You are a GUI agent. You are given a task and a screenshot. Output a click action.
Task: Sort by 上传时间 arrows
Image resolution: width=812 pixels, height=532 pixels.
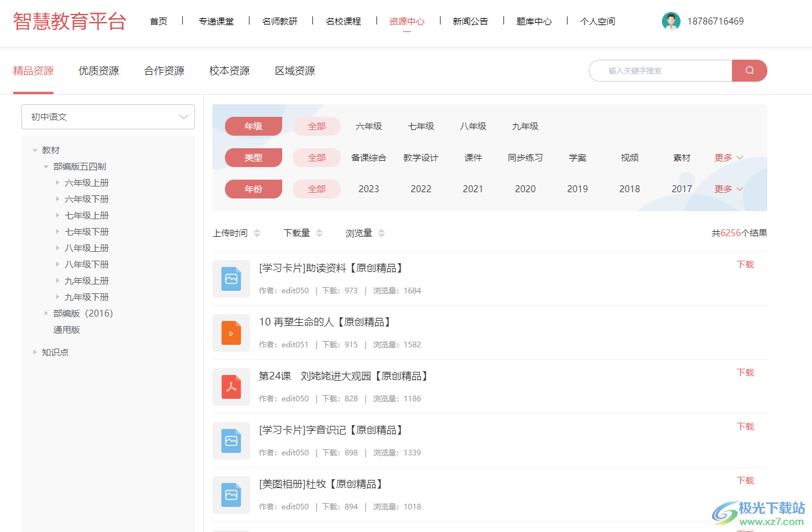point(257,233)
